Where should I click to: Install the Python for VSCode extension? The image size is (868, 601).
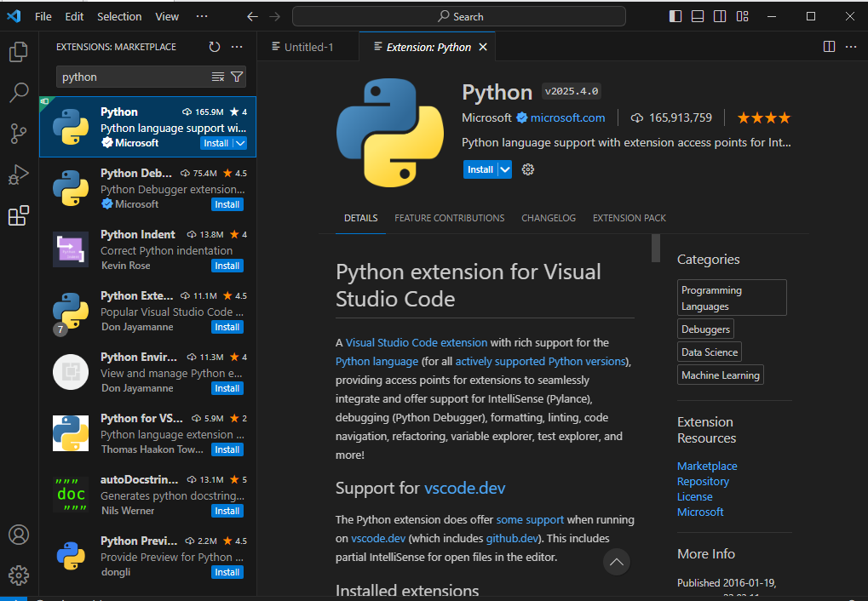(227, 450)
